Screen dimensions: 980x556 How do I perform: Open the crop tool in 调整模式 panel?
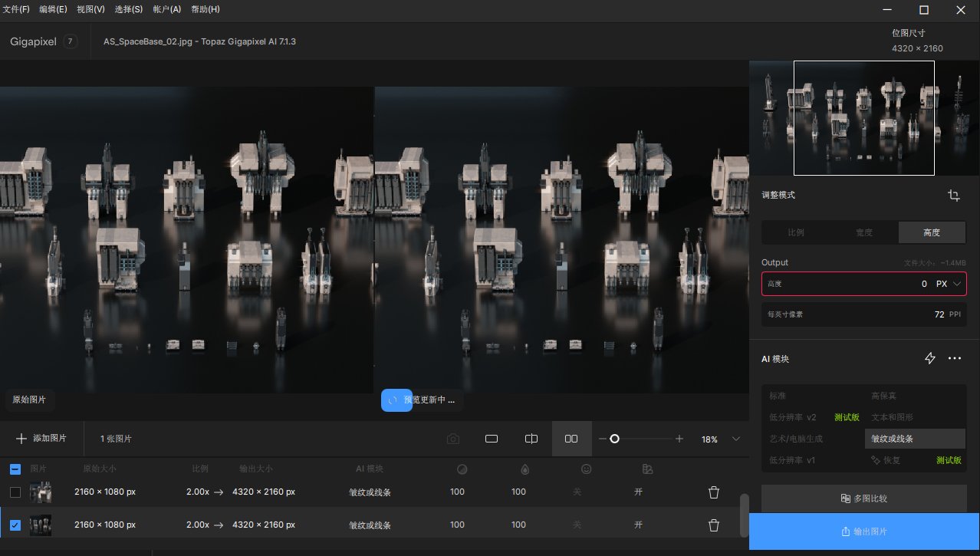(953, 195)
